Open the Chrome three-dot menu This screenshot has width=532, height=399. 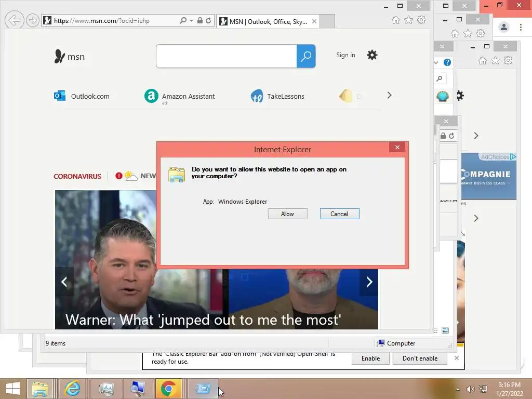(521, 27)
